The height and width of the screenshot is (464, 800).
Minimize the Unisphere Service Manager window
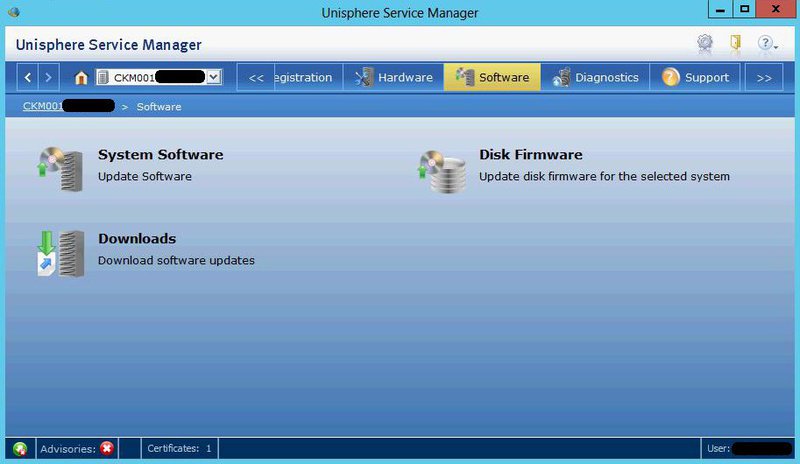(720, 9)
